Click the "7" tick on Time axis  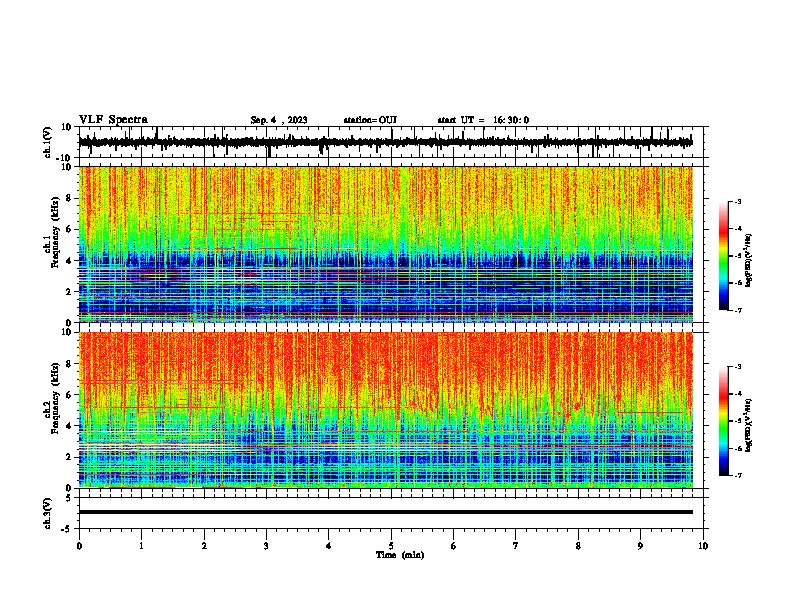click(516, 546)
